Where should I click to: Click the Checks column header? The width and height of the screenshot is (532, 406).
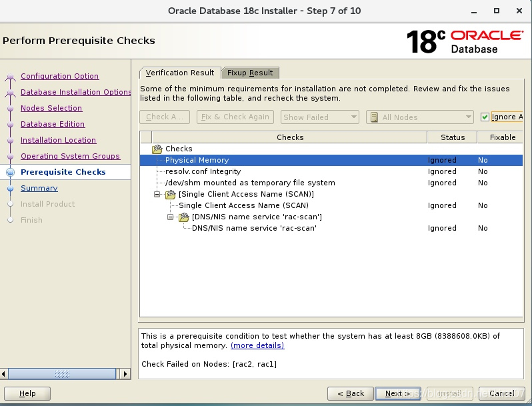pyautogui.click(x=290, y=137)
